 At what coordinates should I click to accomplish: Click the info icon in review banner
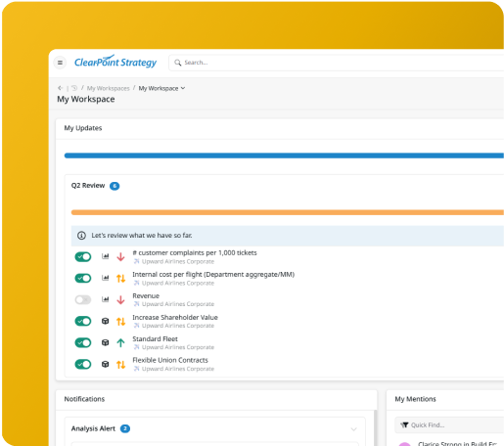(x=81, y=236)
